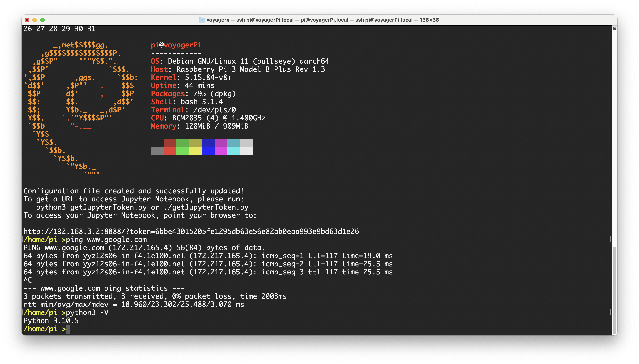Click the PING www.google.com 56(84) bytes line
This screenshot has height=364, width=639.
click(x=144, y=247)
